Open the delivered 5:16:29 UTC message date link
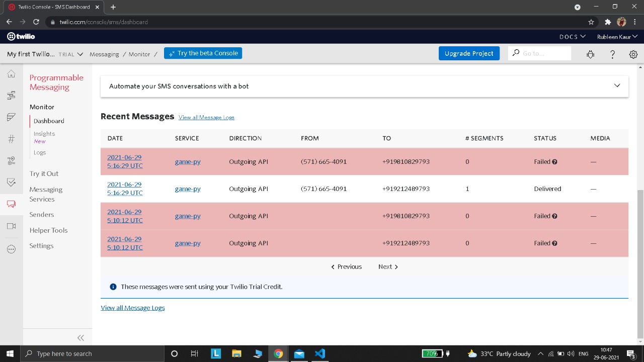Screen dimensions: 644x362 [x=125, y=189]
